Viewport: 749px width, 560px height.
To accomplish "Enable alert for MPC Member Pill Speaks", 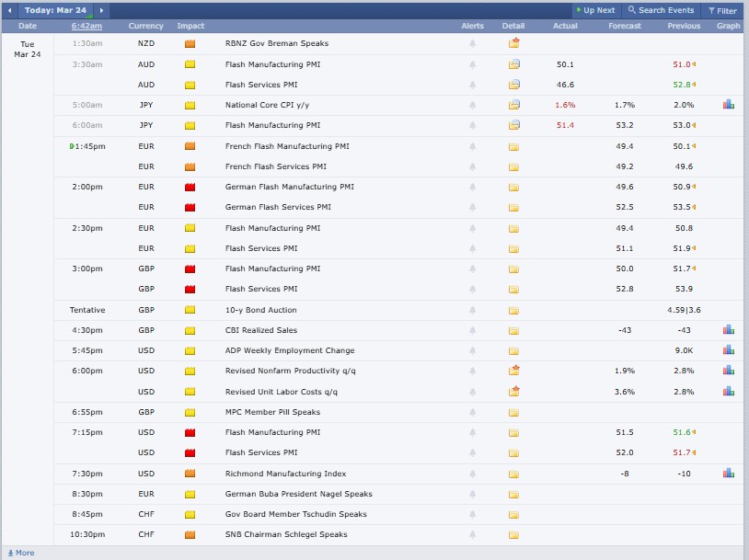I will (x=473, y=412).
